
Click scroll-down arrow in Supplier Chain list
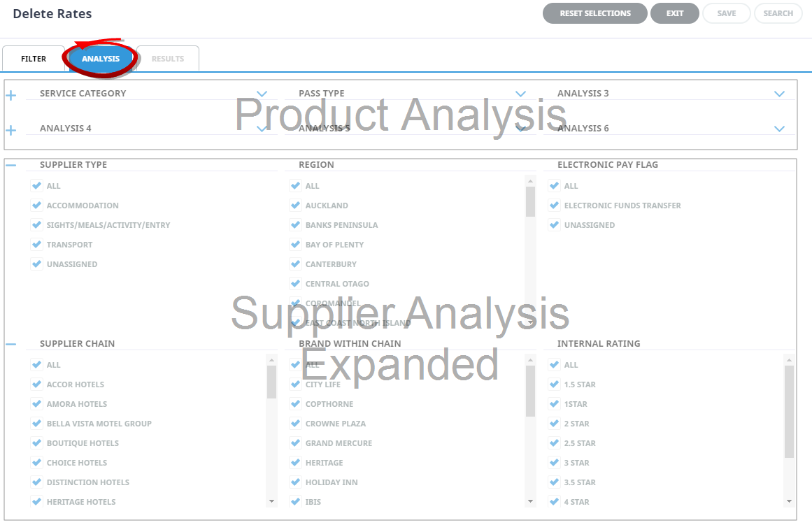click(x=271, y=501)
